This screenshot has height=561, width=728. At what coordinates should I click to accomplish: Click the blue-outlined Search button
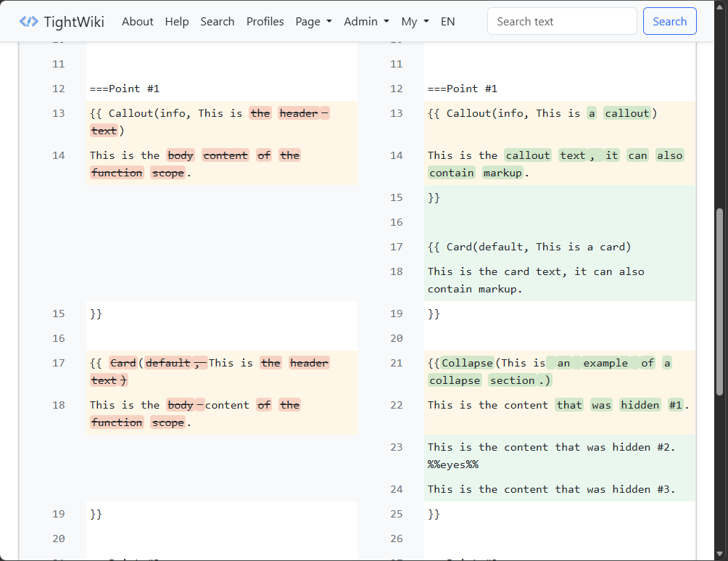coord(669,21)
